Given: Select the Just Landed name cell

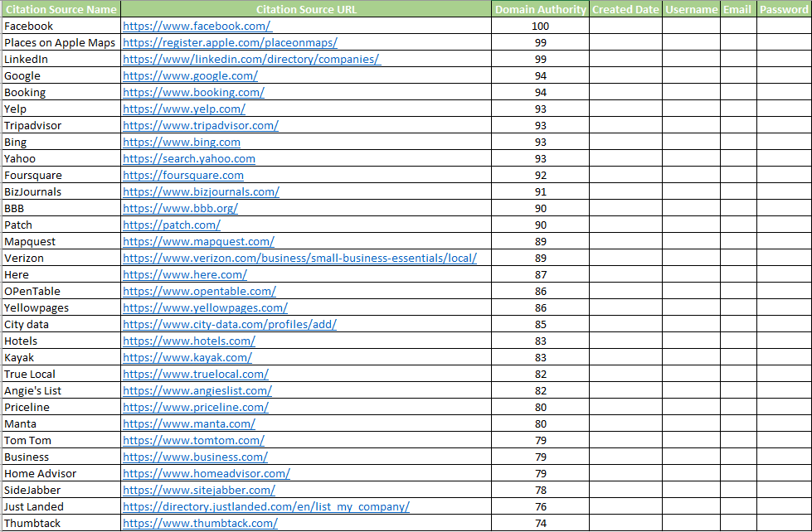Looking at the screenshot, I should point(61,506).
